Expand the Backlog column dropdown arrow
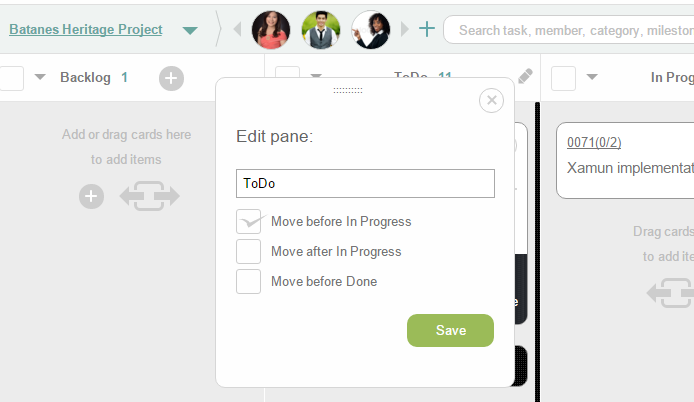Image resolution: width=694 pixels, height=402 pixels. coord(40,77)
